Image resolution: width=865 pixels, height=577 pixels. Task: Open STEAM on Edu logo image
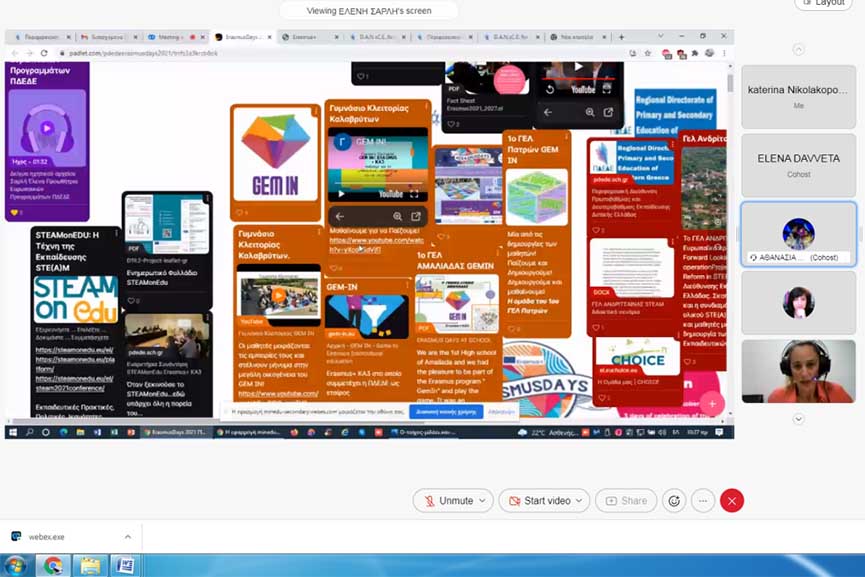pyautogui.click(x=76, y=300)
